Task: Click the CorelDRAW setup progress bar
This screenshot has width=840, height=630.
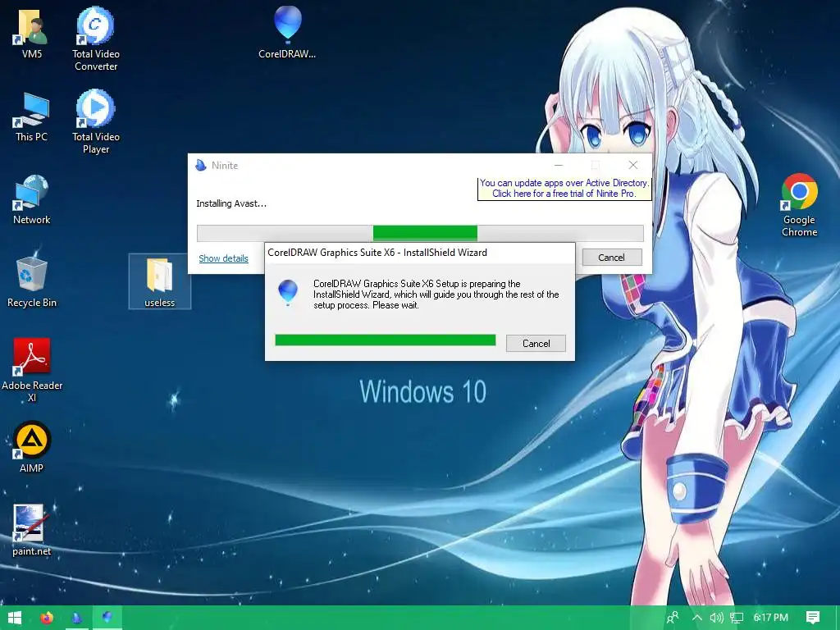Action: (386, 340)
